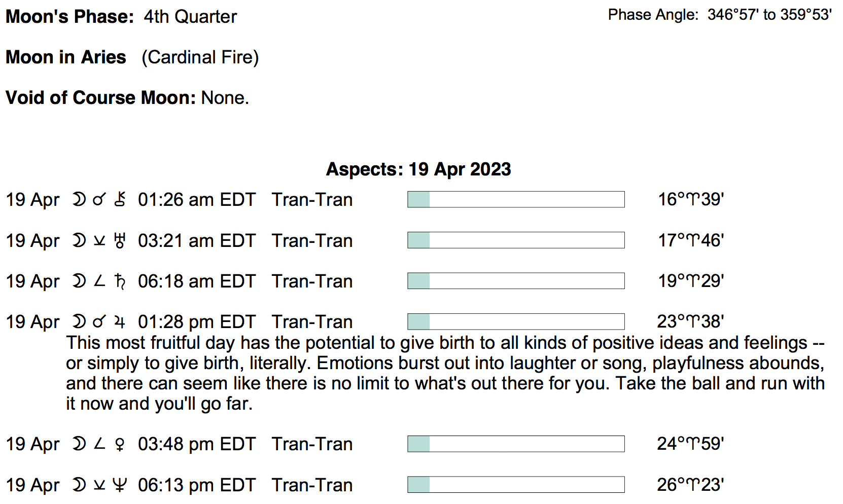The height and width of the screenshot is (504, 843).
Task: Click the Aspects: 19 Apr 2023 heading
Action: pos(418,169)
